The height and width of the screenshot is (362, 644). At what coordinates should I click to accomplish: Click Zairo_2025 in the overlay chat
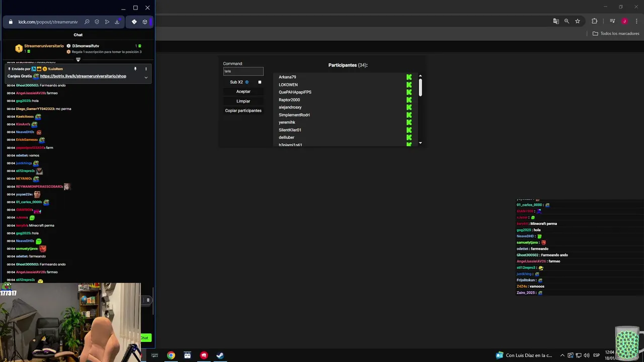(526, 293)
